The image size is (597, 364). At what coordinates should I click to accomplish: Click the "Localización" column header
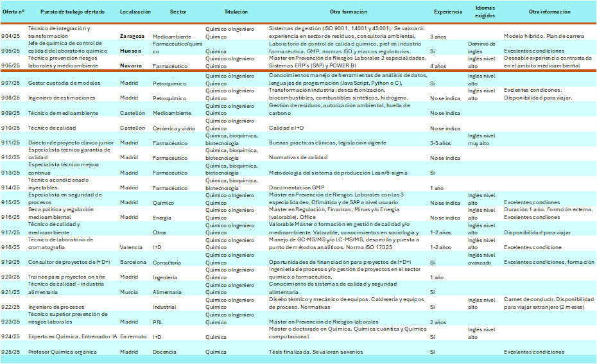(x=135, y=12)
